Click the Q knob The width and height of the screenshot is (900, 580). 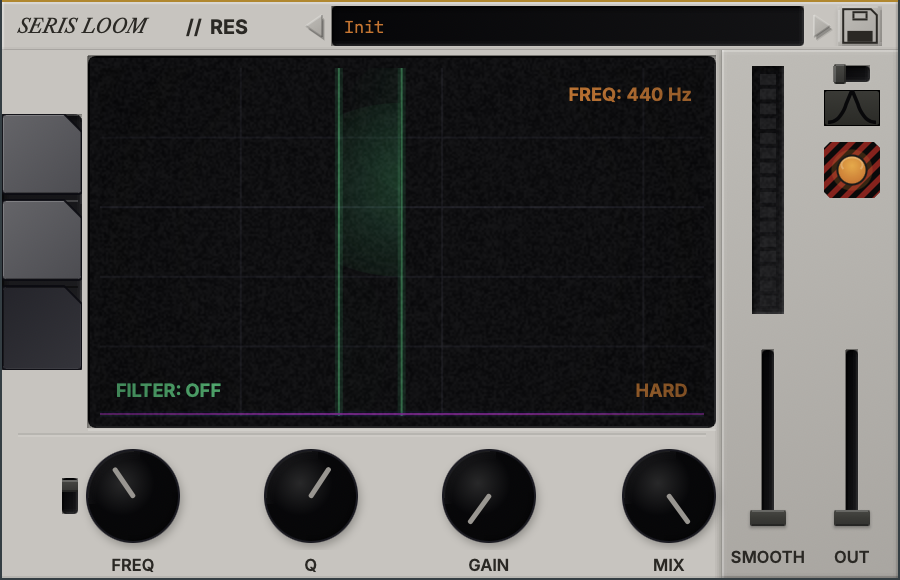pos(311,496)
